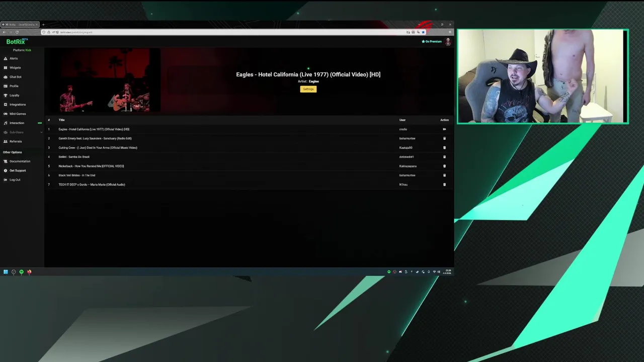Click the User column header

[403, 120]
